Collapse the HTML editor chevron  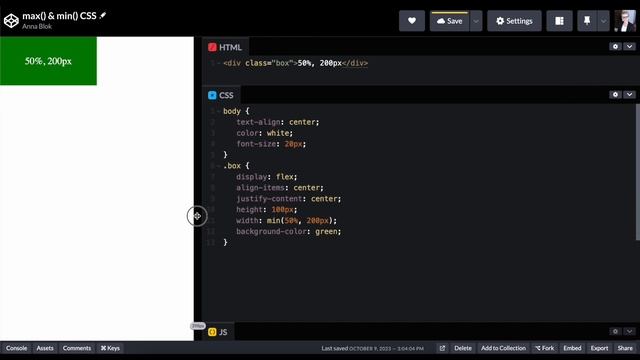click(x=629, y=47)
